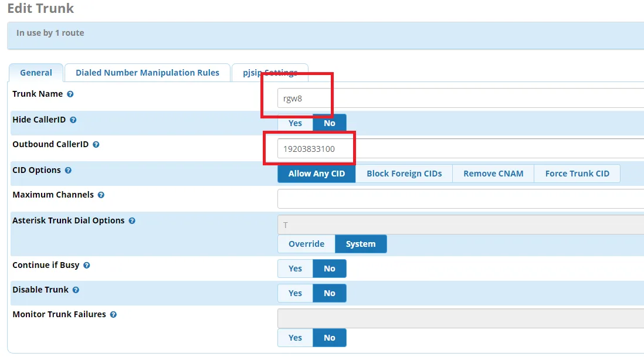Set Hide CallerID to No

(330, 123)
